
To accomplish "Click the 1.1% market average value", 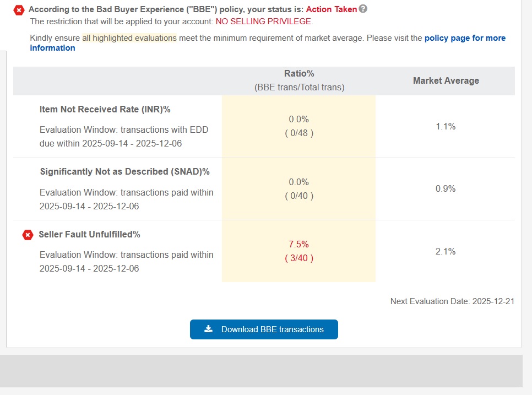I will [446, 127].
